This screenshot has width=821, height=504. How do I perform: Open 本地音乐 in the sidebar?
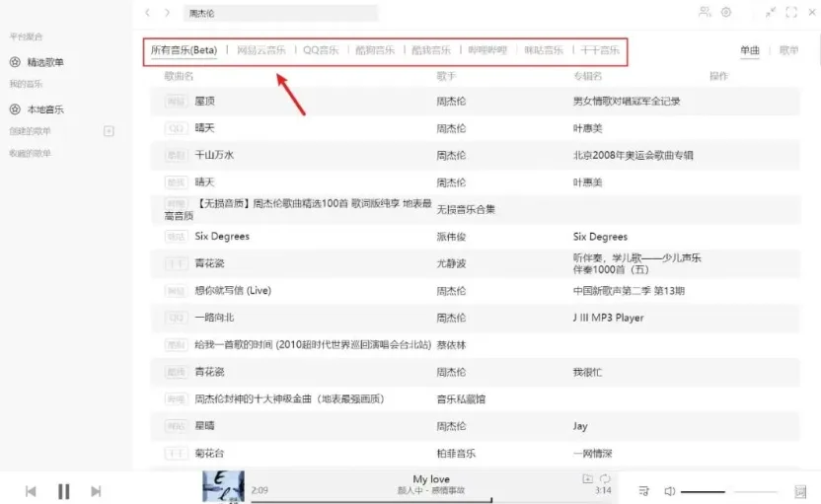coord(45,109)
